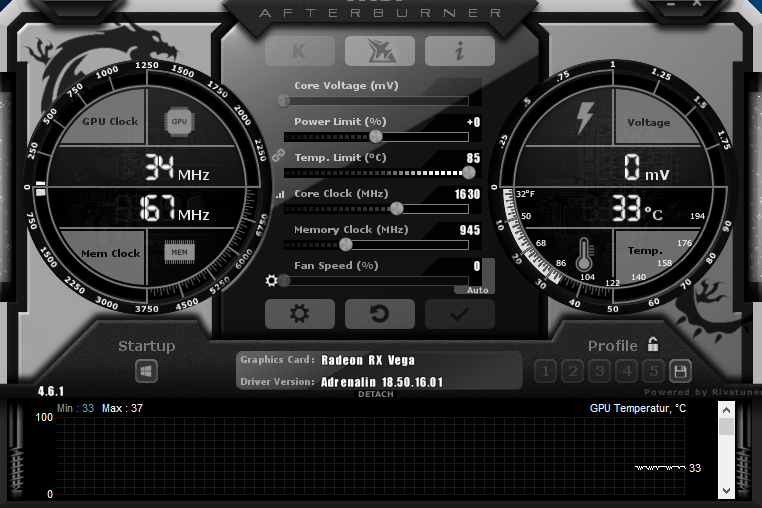Click the graph scrollbar down arrow
This screenshot has height=508, width=762.
pos(726,490)
